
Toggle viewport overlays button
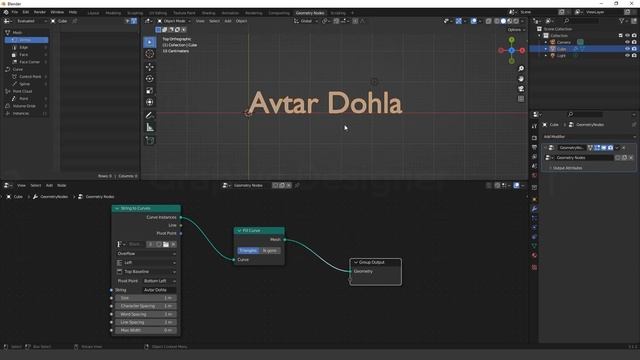tap(474, 21)
